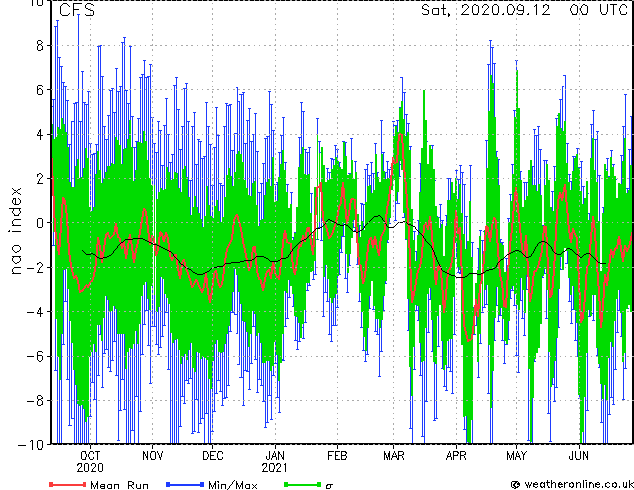Click the y-axis value -2

35,268
